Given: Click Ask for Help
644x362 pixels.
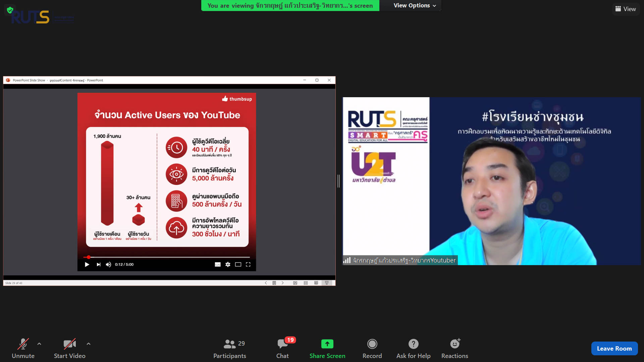Looking at the screenshot, I should (414, 349).
